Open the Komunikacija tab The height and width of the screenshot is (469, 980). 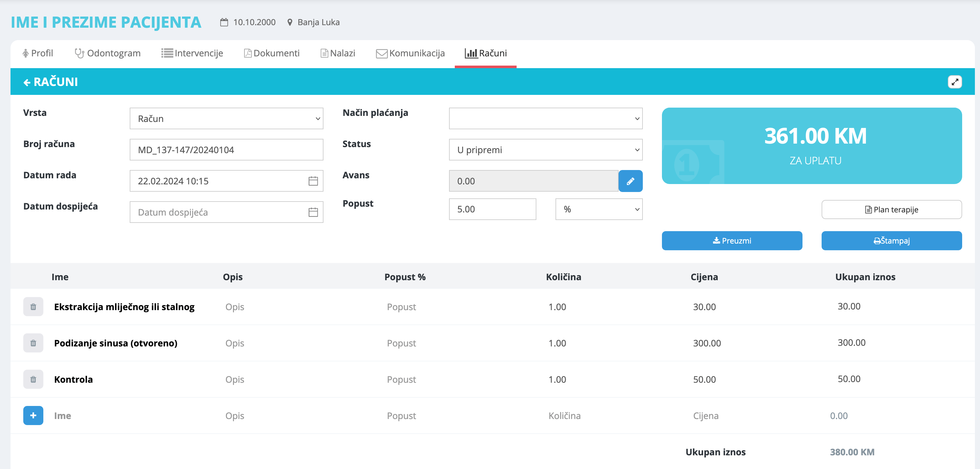[410, 53]
